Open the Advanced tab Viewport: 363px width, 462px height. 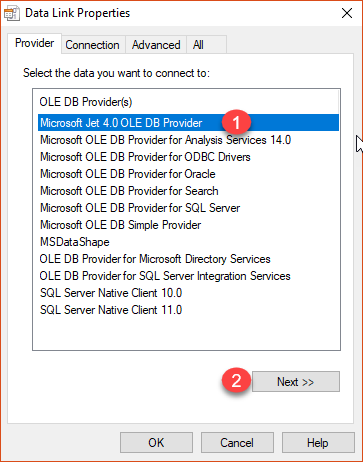coord(156,45)
